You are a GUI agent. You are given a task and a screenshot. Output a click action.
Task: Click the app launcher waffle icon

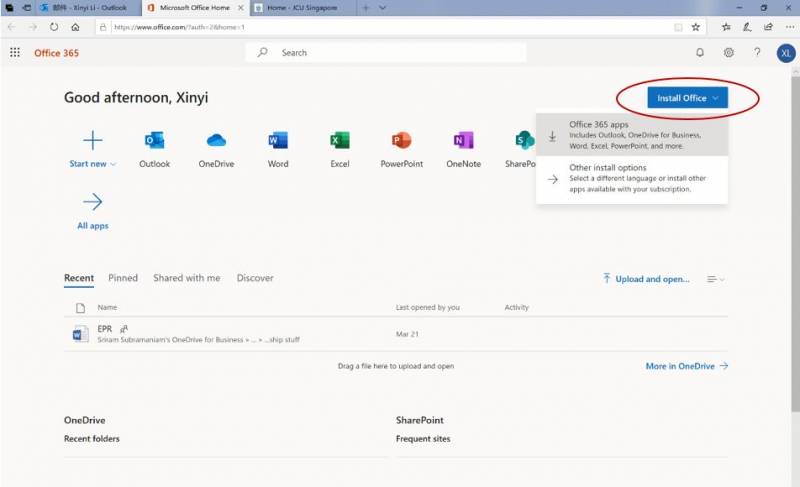15,53
